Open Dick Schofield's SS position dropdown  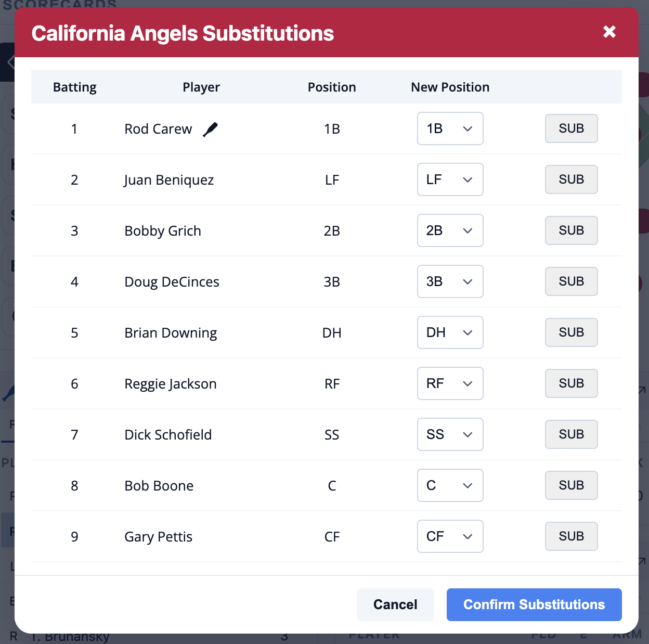[450, 434]
